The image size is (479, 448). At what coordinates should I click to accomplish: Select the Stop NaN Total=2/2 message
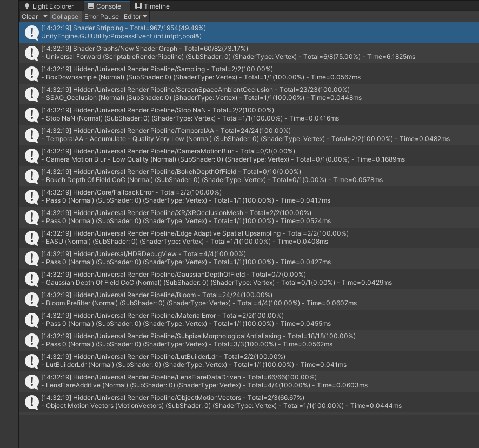coord(249,114)
